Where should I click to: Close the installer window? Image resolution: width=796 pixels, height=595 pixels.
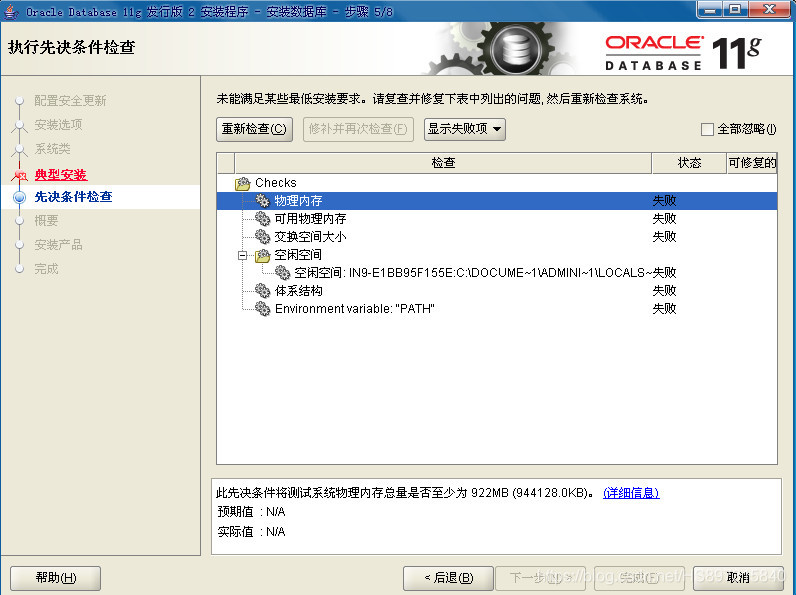pyautogui.click(x=770, y=10)
